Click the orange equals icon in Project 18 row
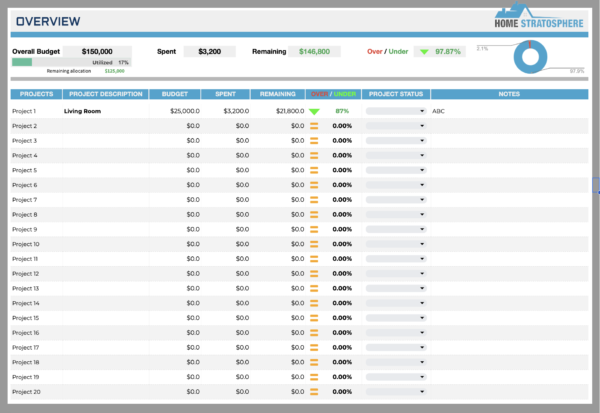Image resolution: width=600 pixels, height=413 pixels. [x=314, y=362]
